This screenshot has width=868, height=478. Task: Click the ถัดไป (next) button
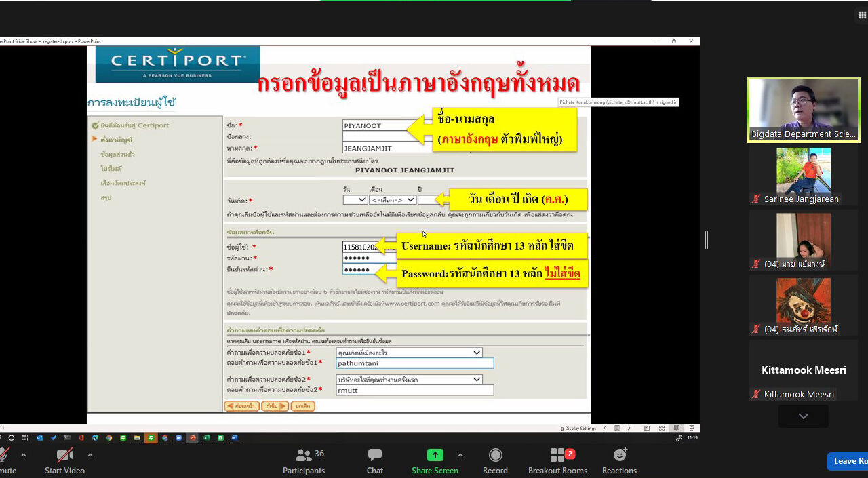click(x=275, y=406)
